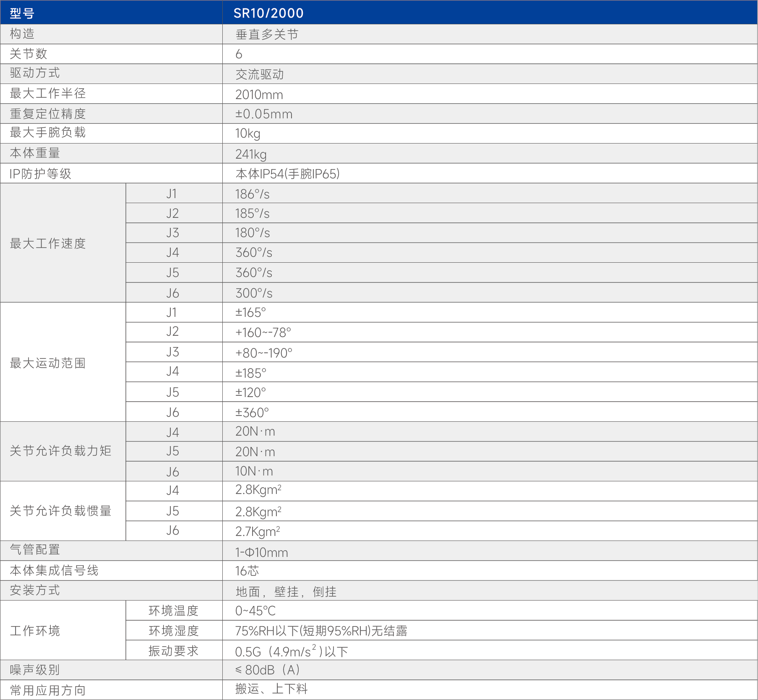This screenshot has height=700, width=758.
Task: Click the ±360° J6 motion range value
Action: click(x=252, y=413)
